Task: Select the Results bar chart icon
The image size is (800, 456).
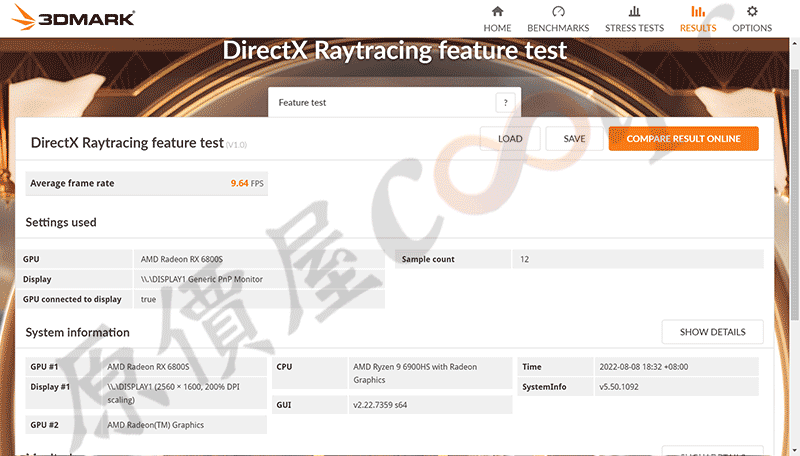Action: (698, 11)
